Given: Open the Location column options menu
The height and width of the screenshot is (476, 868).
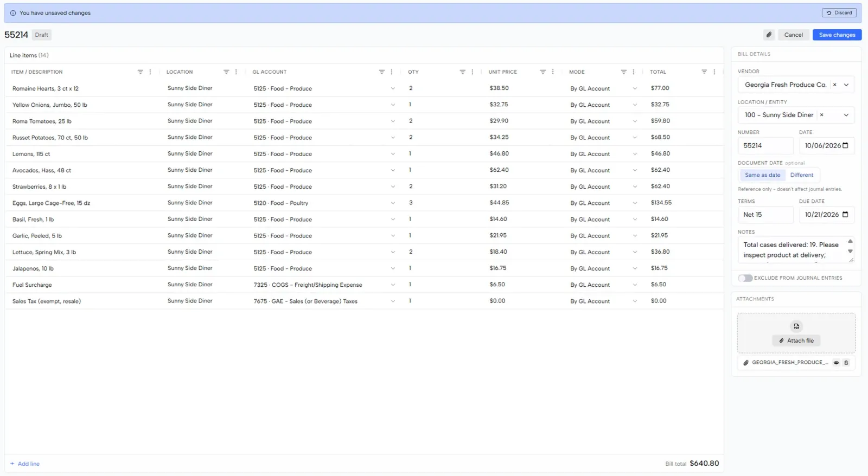Looking at the screenshot, I should pyautogui.click(x=236, y=72).
